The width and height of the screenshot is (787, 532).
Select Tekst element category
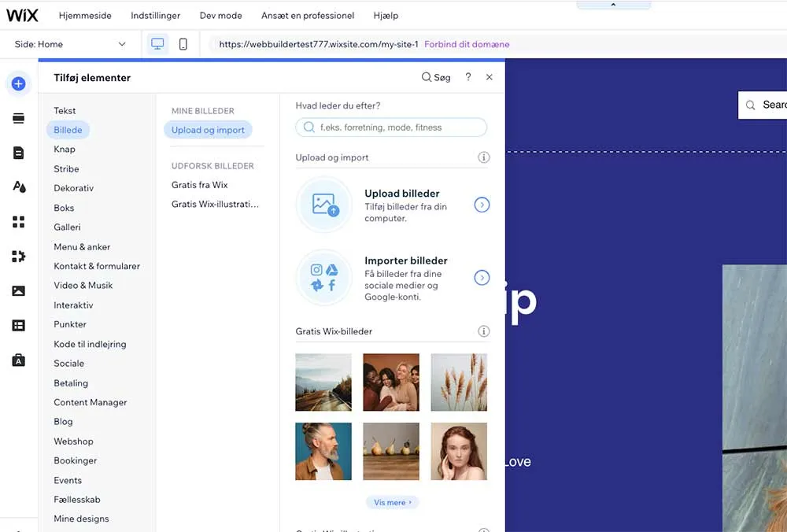click(65, 110)
